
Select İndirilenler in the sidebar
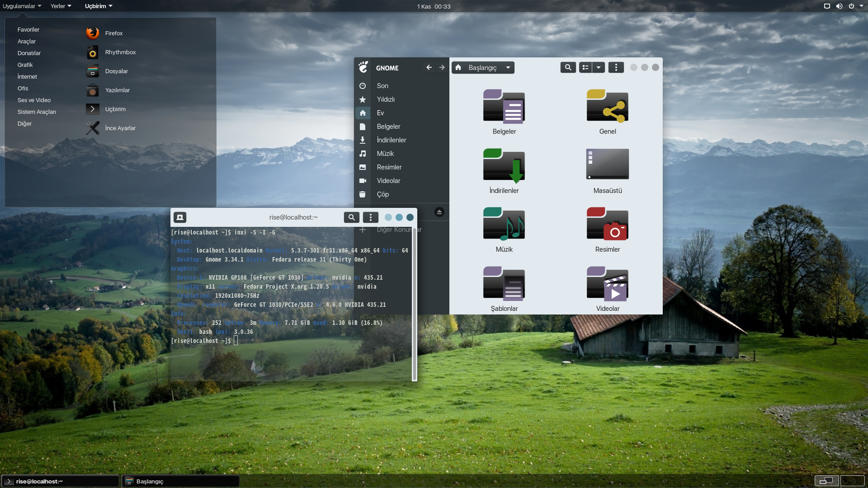tap(401, 140)
